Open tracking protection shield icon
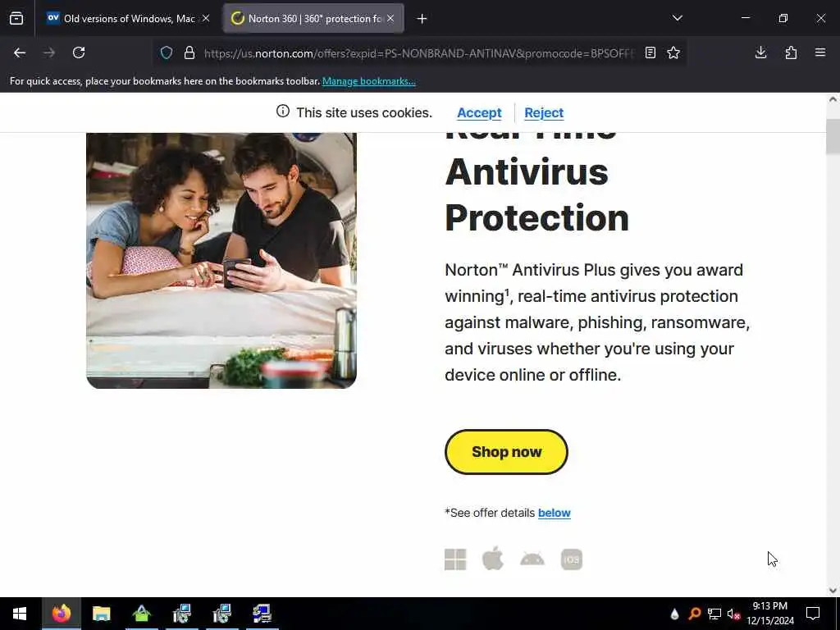840x630 pixels. click(167, 52)
